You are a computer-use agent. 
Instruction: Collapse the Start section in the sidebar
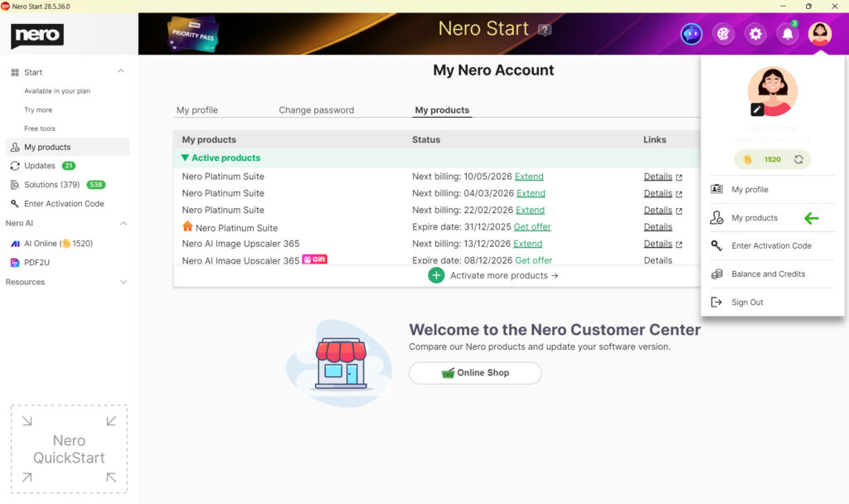pos(121,71)
